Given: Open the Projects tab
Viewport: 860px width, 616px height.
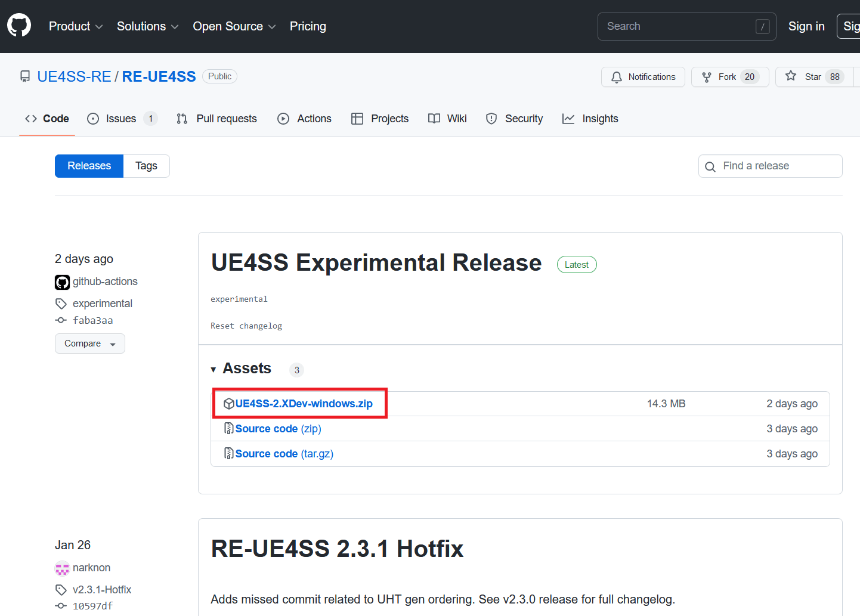Looking at the screenshot, I should pos(380,119).
